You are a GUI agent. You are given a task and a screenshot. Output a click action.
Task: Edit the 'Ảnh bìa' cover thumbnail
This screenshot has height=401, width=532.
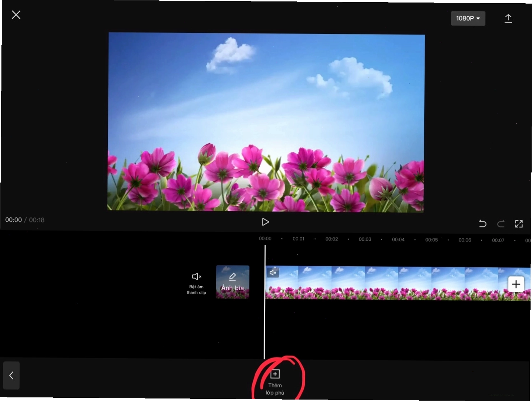(x=233, y=282)
